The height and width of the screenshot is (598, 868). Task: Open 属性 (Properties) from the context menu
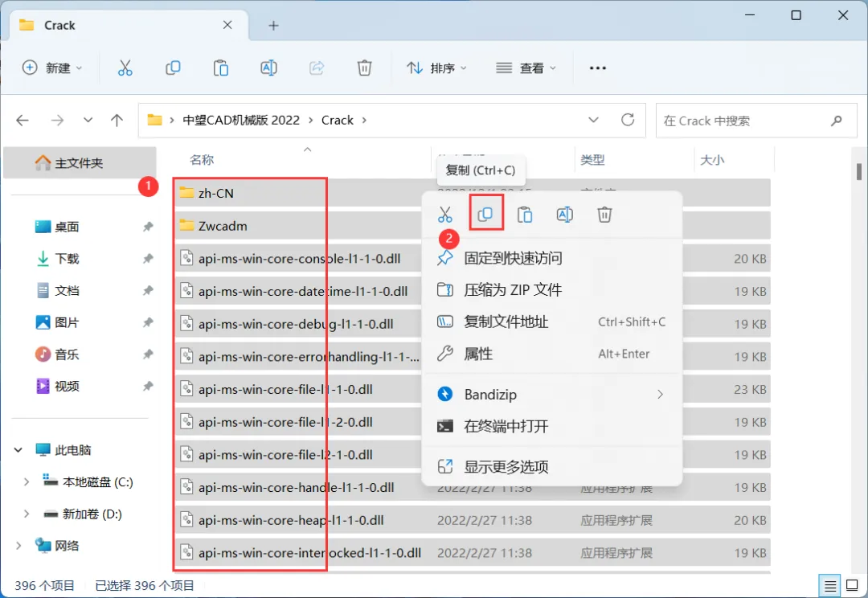552,354
